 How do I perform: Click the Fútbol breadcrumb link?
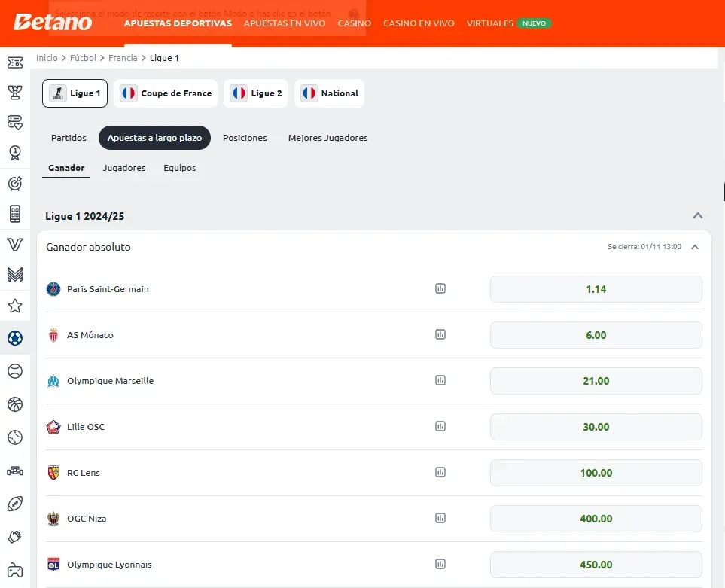coord(83,58)
